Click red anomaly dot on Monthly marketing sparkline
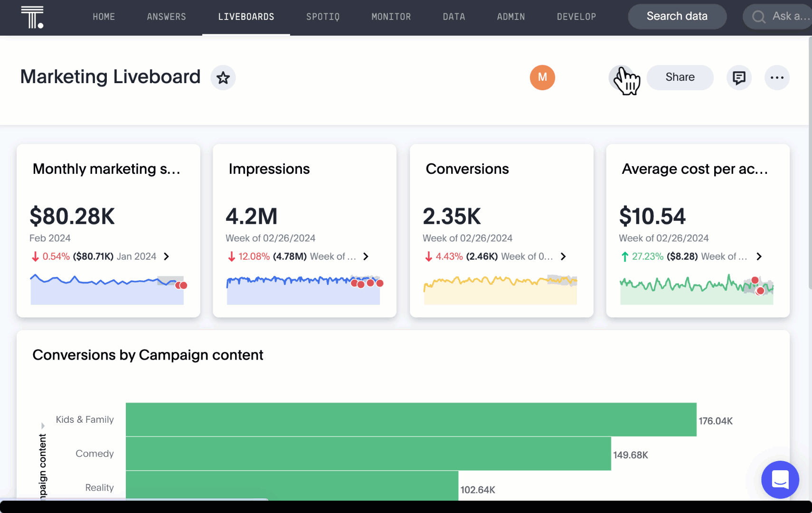Image resolution: width=812 pixels, height=513 pixels. [x=182, y=285]
